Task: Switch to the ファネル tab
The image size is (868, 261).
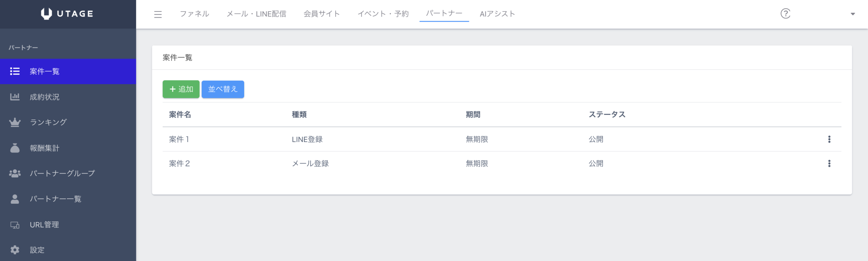Action: (194, 14)
